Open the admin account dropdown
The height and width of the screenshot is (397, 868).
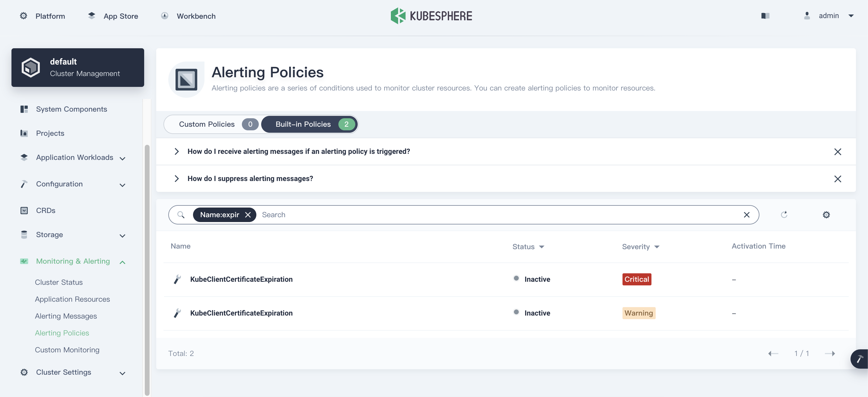829,15
